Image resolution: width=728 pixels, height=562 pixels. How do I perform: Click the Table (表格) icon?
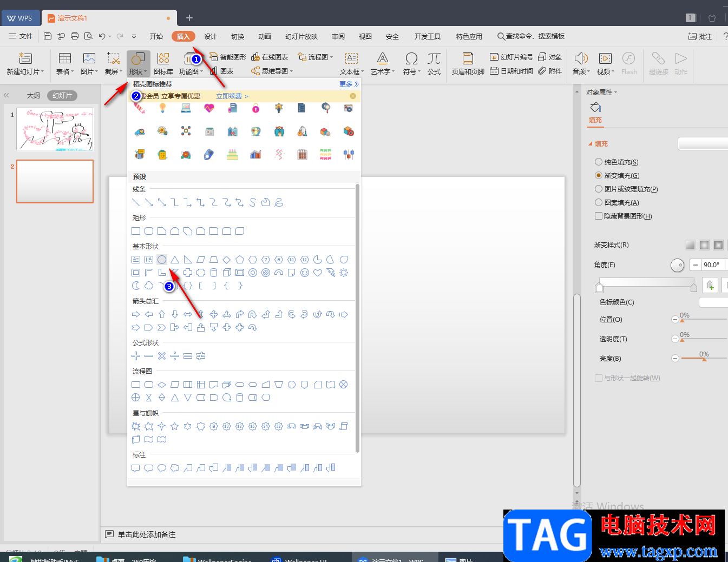65,58
